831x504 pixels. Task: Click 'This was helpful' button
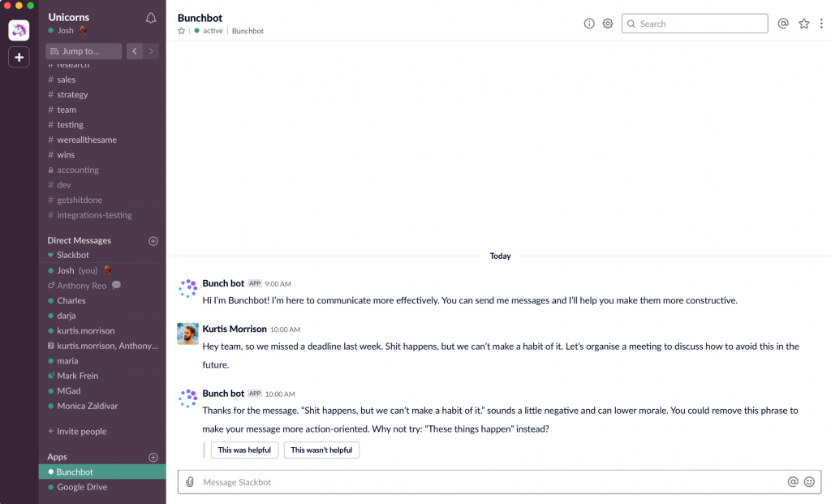pos(244,450)
